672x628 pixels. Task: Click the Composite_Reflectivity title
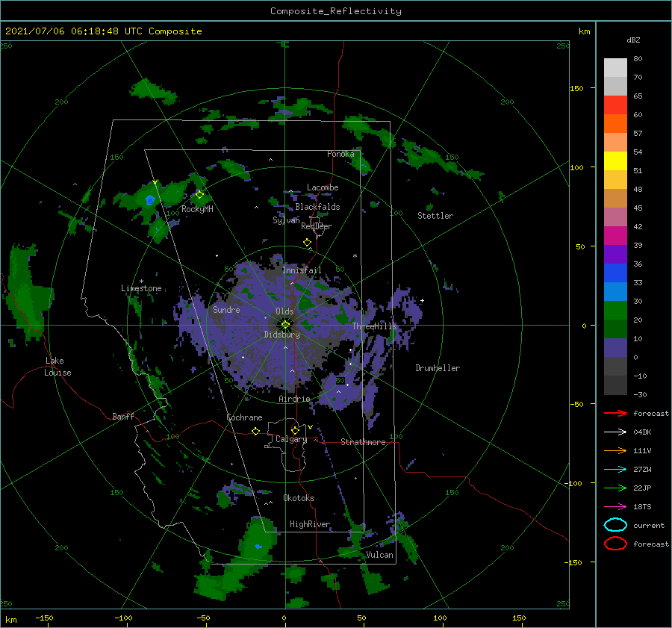click(336, 11)
